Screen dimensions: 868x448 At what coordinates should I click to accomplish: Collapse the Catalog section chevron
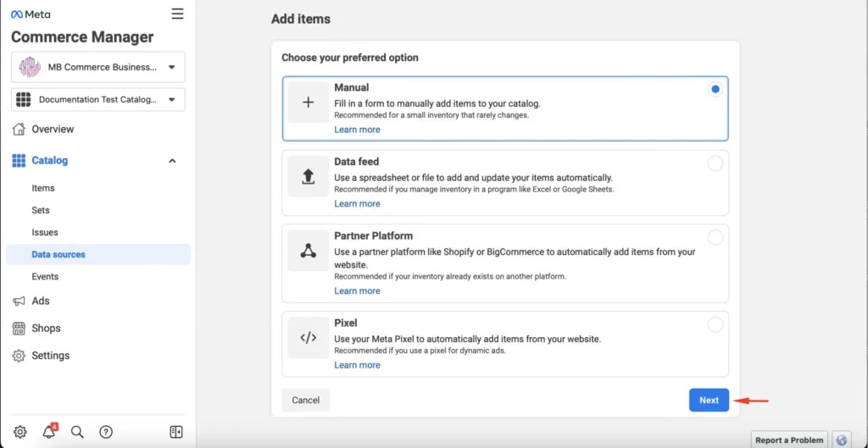(x=173, y=161)
